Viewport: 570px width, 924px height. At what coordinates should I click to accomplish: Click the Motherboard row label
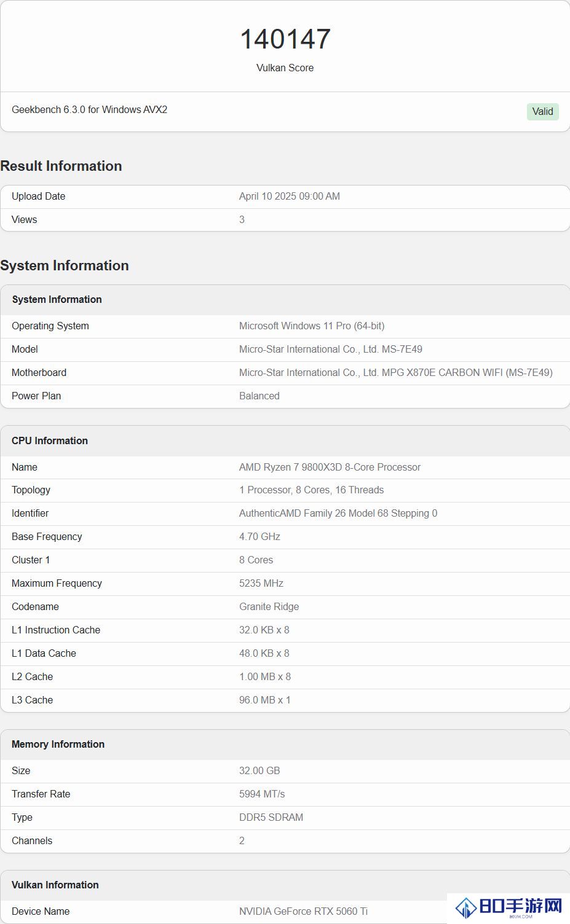(x=39, y=372)
